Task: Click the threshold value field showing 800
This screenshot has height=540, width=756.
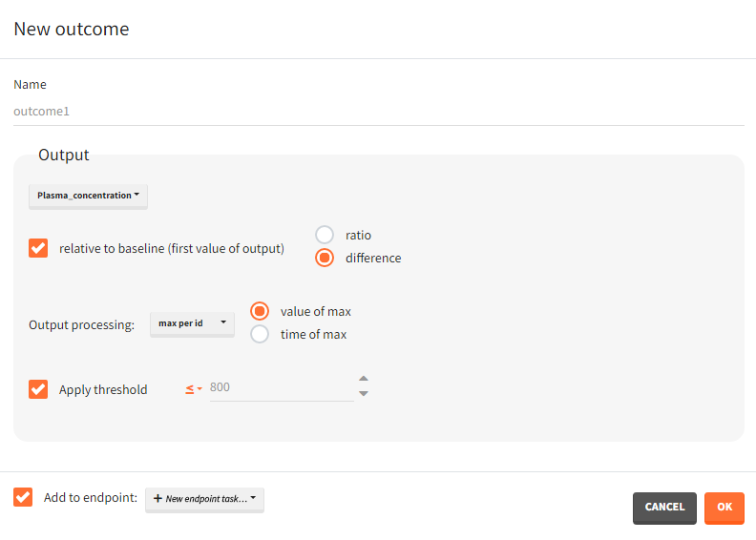Action: [x=281, y=388]
